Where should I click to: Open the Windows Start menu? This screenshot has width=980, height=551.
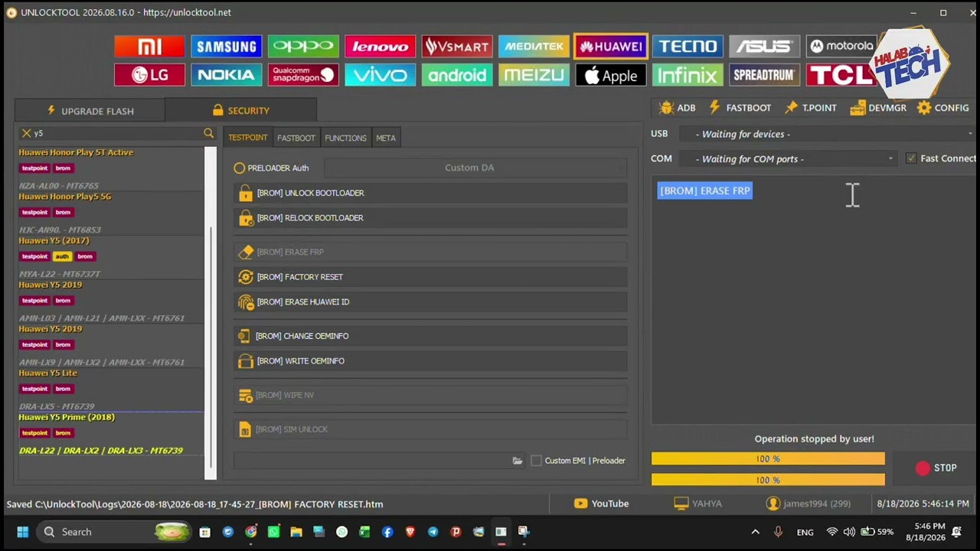[x=22, y=532]
